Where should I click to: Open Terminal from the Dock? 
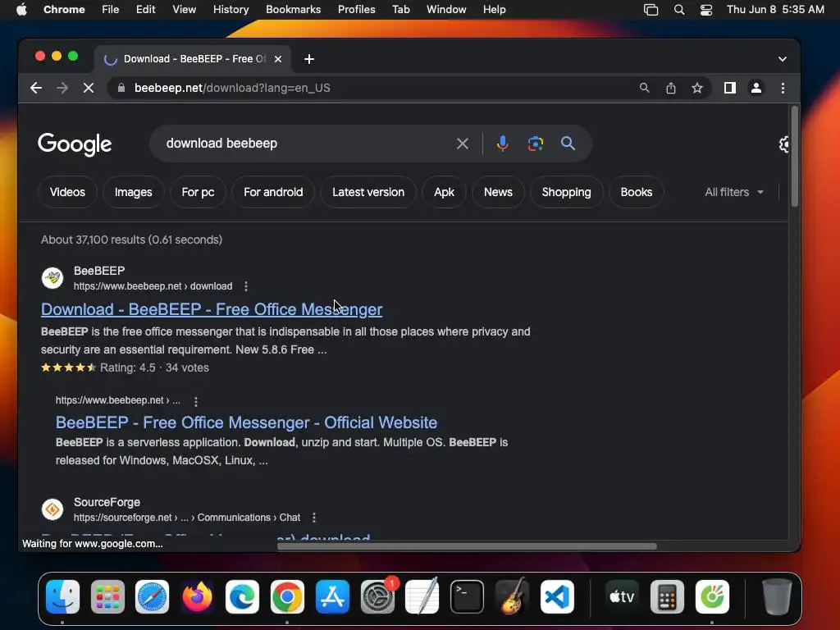[x=467, y=597]
